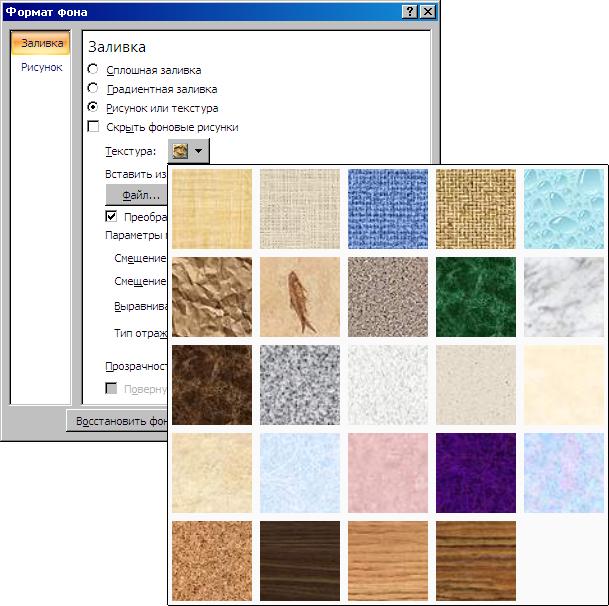Select the white newsprint texture
Screen dimensions: 609x606
click(x=388, y=385)
